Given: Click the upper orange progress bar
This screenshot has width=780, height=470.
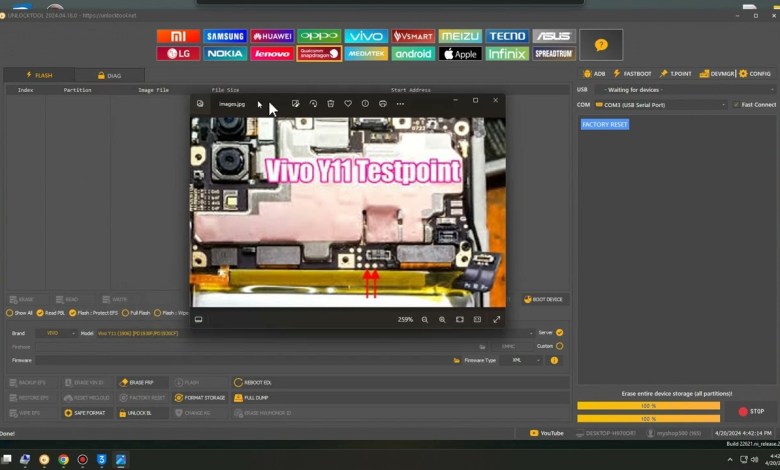Looking at the screenshot, I should tap(648, 406).
